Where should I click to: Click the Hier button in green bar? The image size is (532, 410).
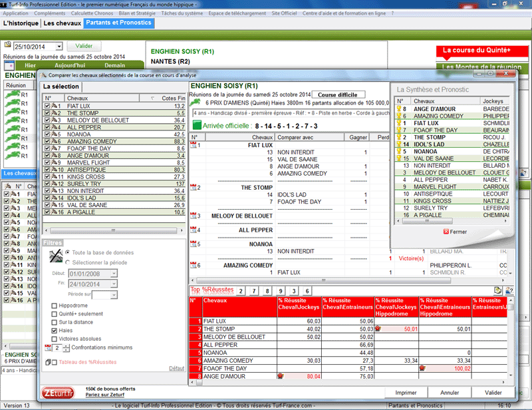30,65
